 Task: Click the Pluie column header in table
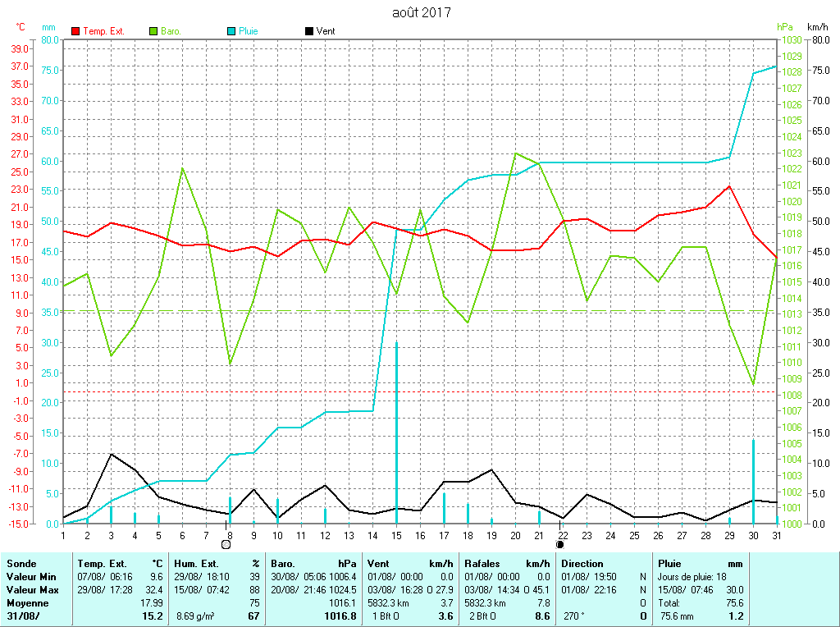(x=670, y=564)
